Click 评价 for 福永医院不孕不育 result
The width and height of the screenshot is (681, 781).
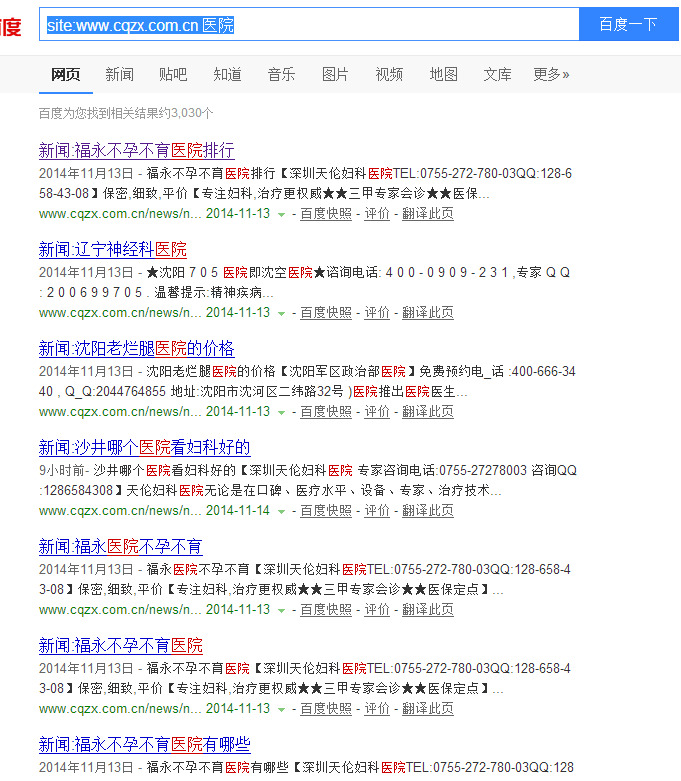tap(377, 610)
